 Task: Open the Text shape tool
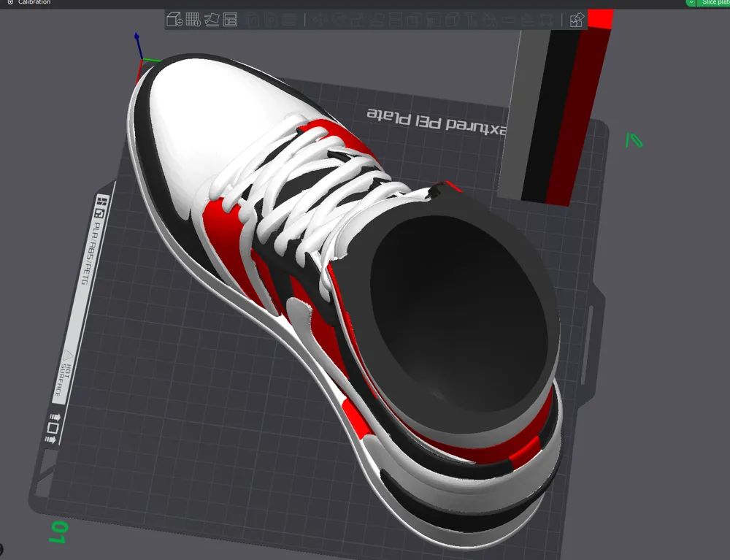pos(471,20)
